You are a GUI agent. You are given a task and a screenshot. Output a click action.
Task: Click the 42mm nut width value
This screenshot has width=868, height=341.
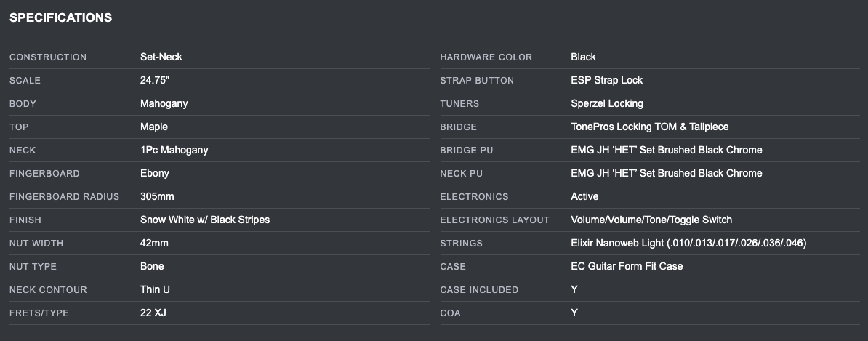point(154,243)
